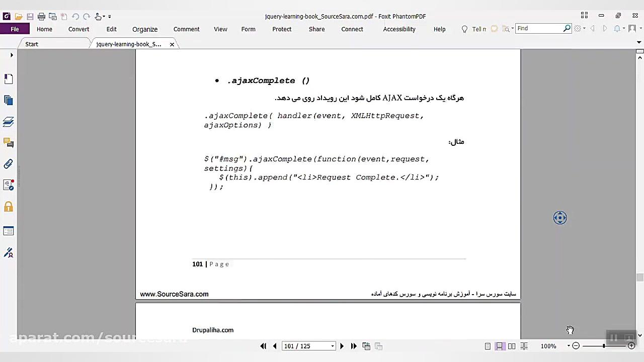Screen dimensions: 644x362
Task: Click the Redo arrow icon
Action: [x=87, y=17]
